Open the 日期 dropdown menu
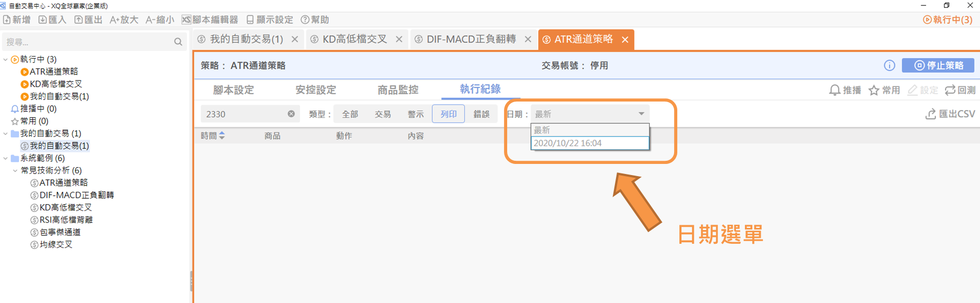This screenshot has width=980, height=303. [590, 114]
